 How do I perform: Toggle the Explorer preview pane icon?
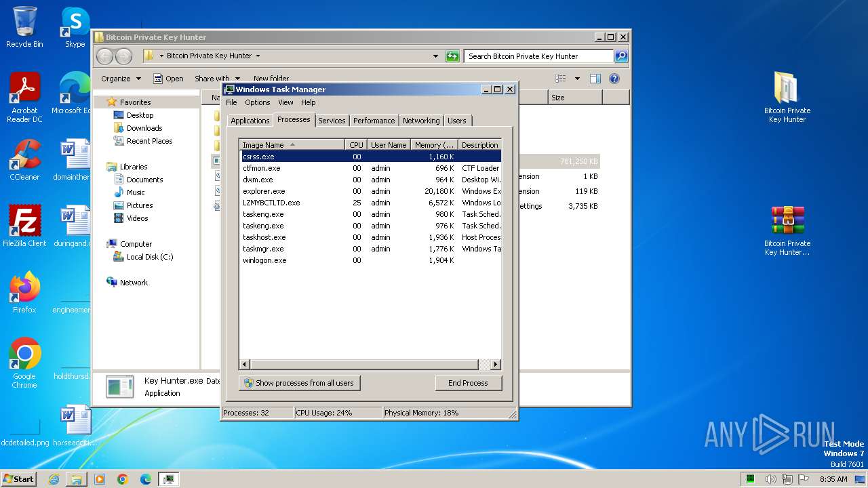[x=595, y=79]
